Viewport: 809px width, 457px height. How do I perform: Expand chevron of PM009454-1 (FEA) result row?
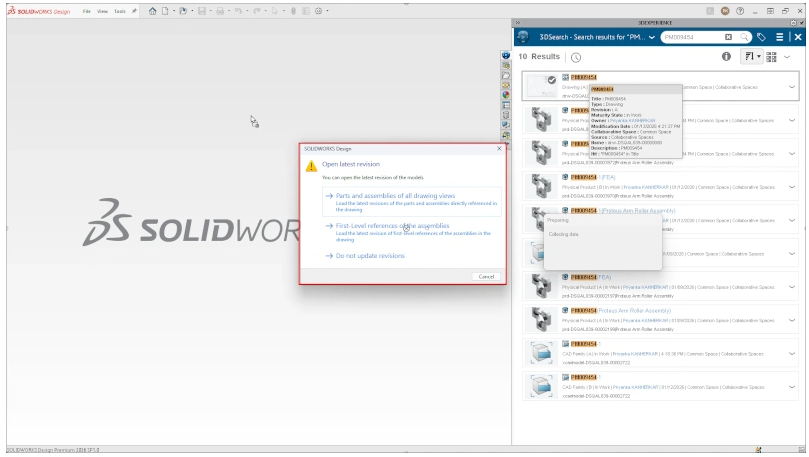click(791, 187)
